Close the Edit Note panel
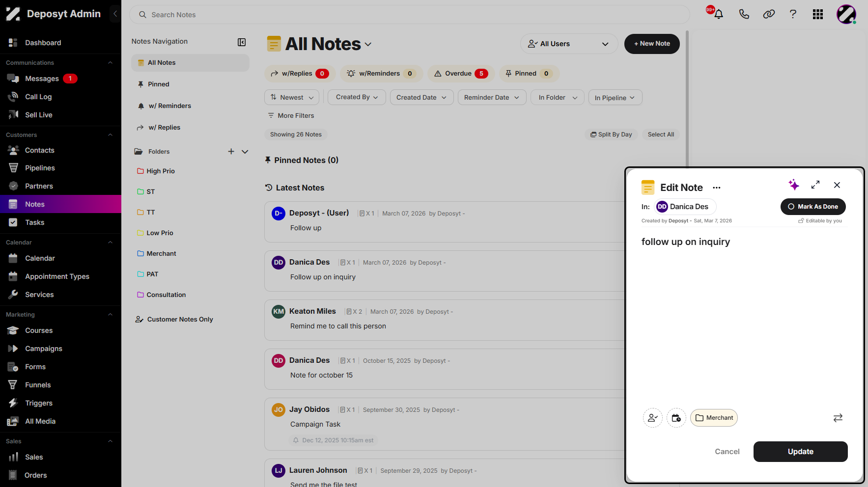The height and width of the screenshot is (487, 868). 837,185
